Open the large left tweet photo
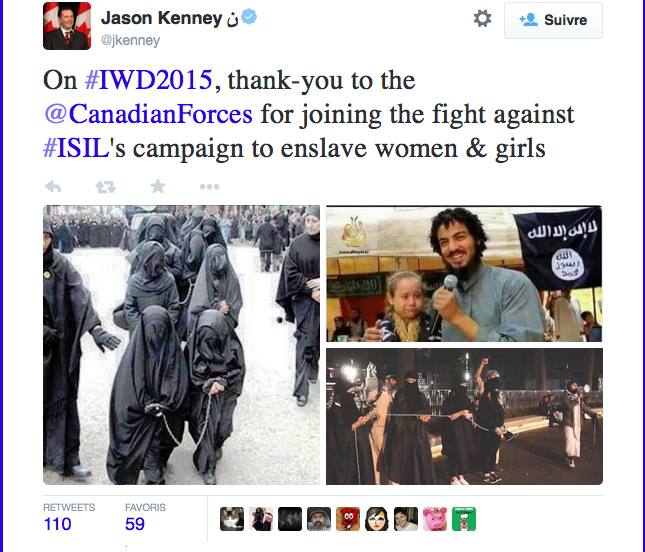 (181, 345)
